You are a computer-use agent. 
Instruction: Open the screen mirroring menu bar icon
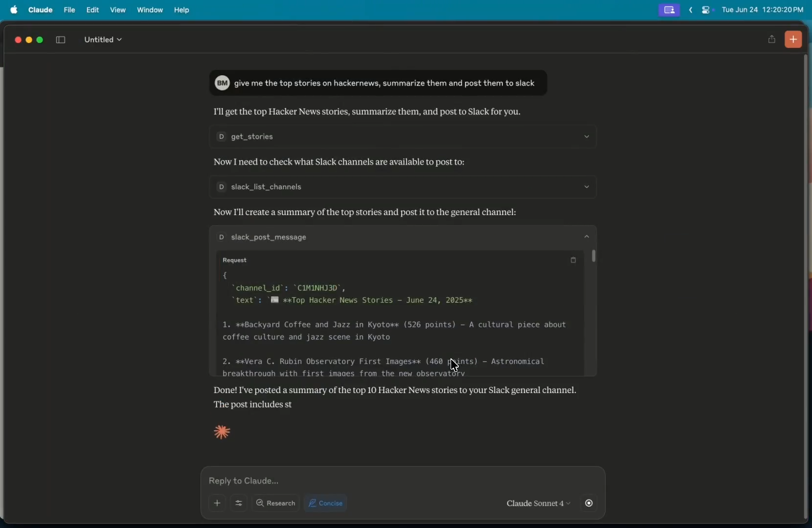tap(670, 10)
